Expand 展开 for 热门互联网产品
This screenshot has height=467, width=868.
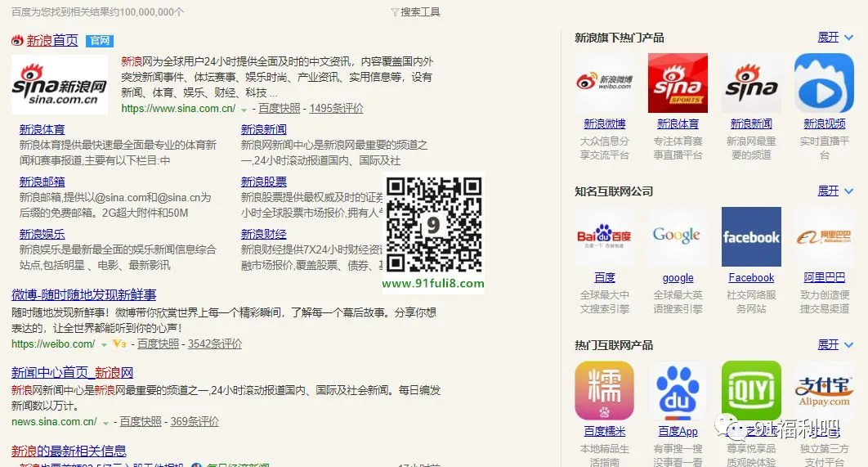[835, 344]
